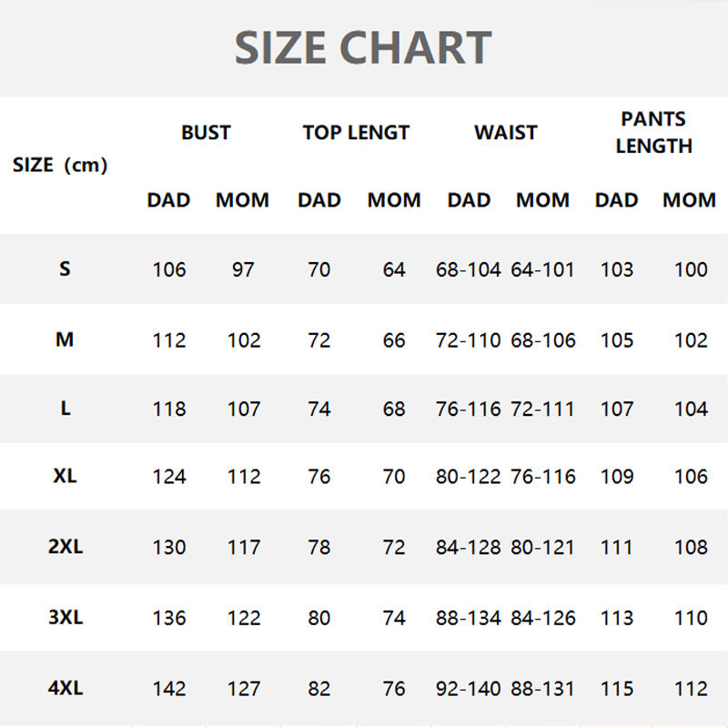Click the 68-104 waist value for size S

(468, 269)
